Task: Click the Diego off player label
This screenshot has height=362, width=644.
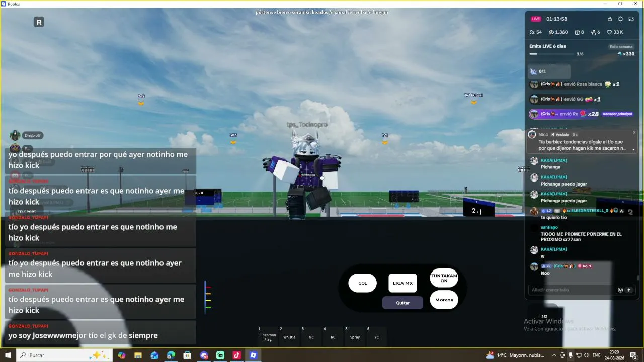Action: (33, 135)
